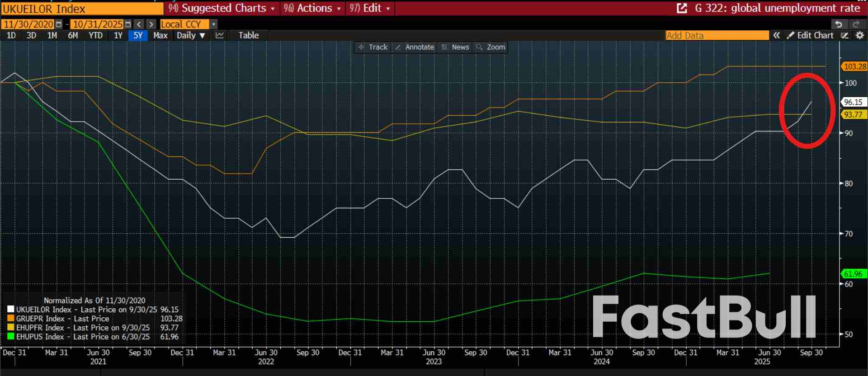868x376 pixels.
Task: Open start date calendar picker icon
Action: 59,24
